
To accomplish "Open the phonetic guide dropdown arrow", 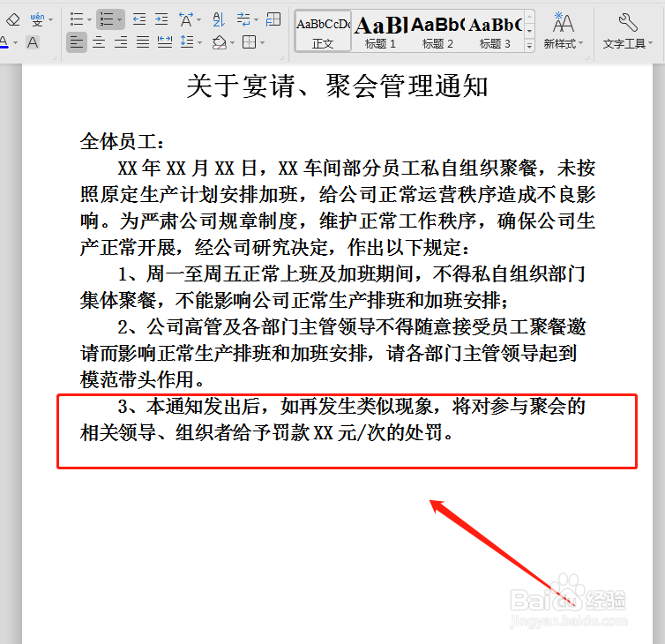I will 51,20.
